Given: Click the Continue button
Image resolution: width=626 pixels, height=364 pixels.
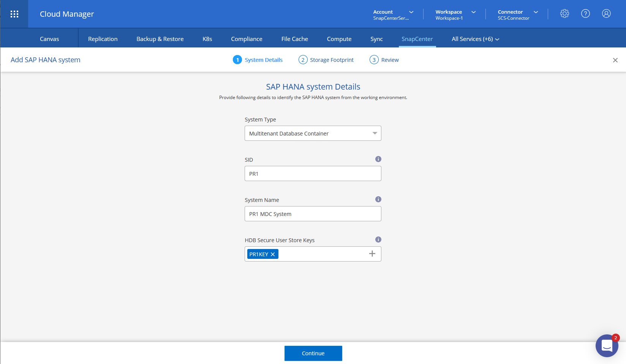Looking at the screenshot, I should (x=313, y=353).
